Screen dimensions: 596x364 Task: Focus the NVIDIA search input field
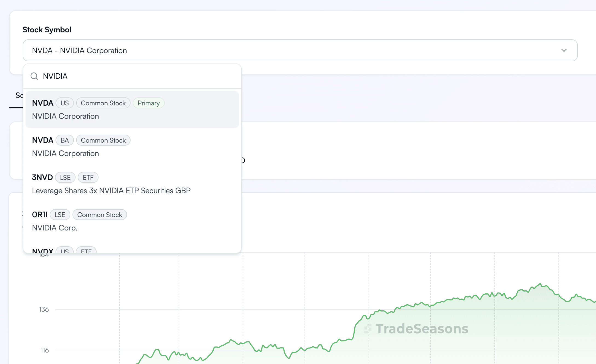[x=132, y=76]
